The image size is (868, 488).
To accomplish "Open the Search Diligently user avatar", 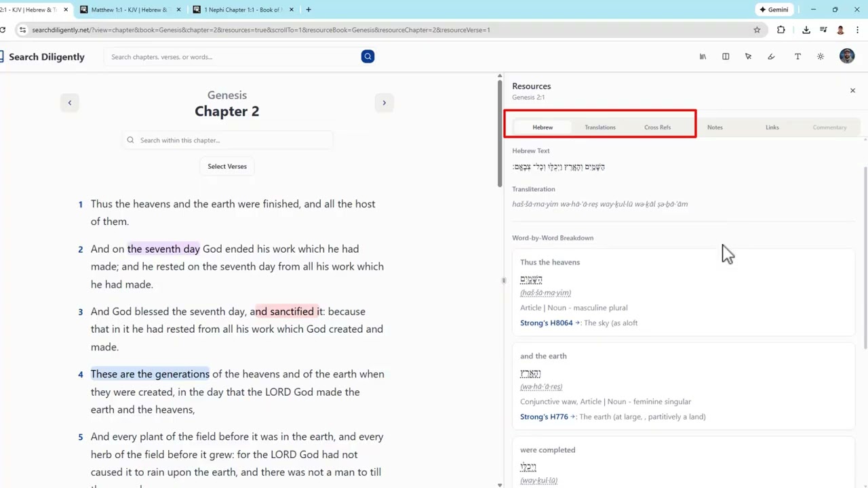I will tap(847, 57).
